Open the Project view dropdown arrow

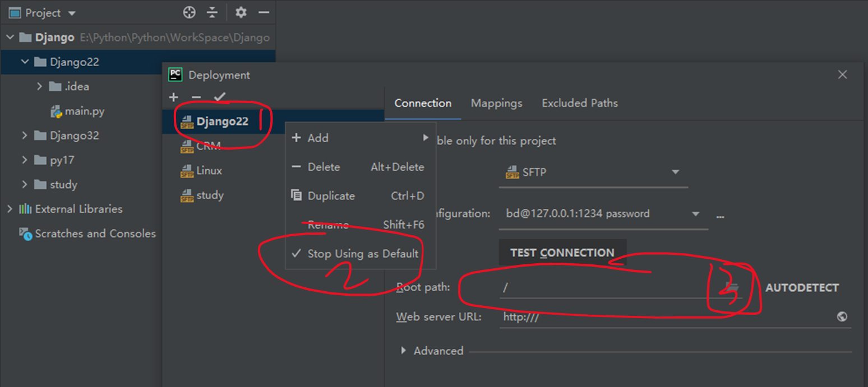click(71, 13)
